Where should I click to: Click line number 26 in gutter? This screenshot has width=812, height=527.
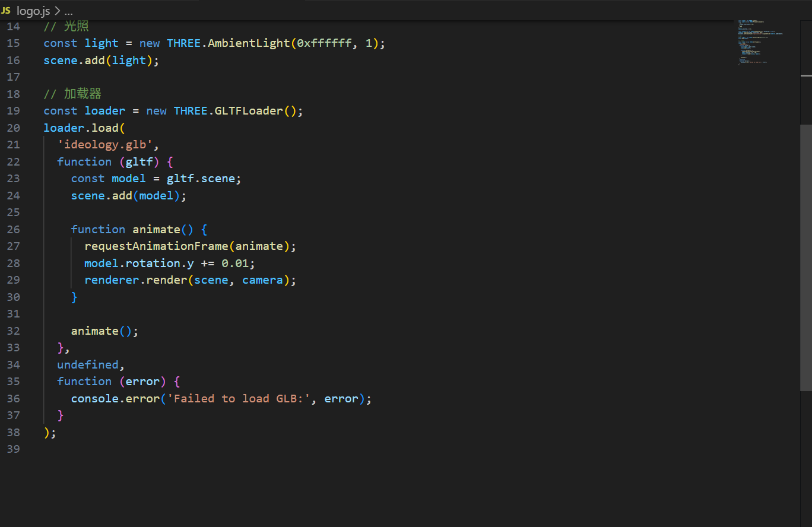point(13,229)
